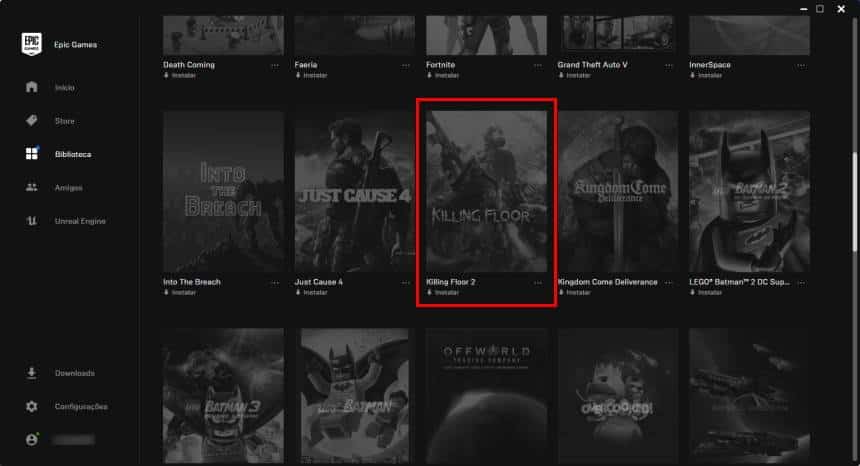860x466 pixels.
Task: Open the Unreal Engine icon
Action: coord(32,221)
